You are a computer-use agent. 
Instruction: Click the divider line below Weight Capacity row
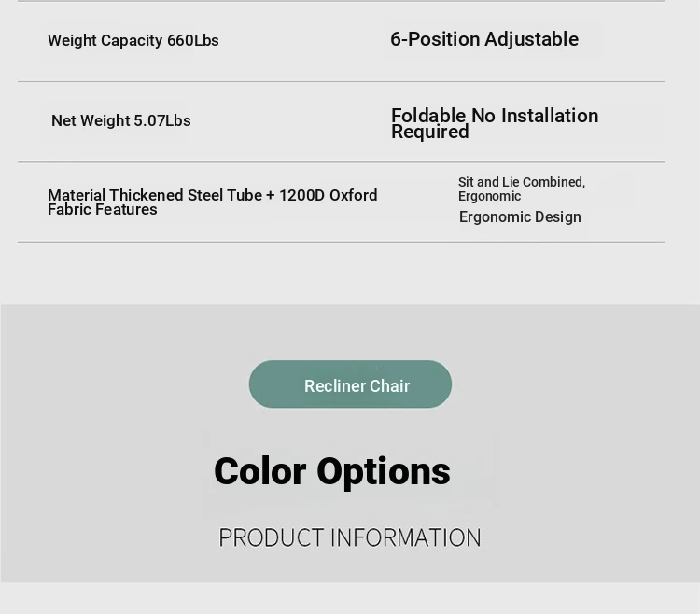coord(341,81)
